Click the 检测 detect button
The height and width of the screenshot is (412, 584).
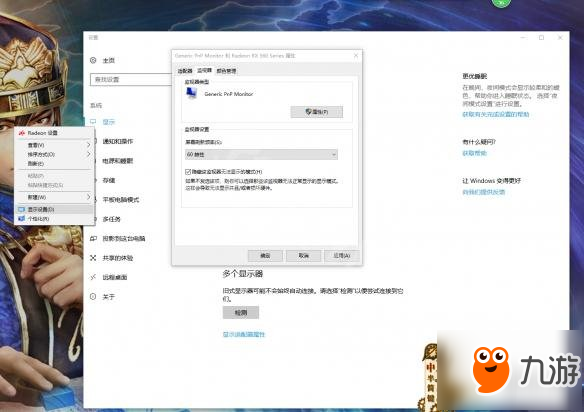tap(241, 313)
